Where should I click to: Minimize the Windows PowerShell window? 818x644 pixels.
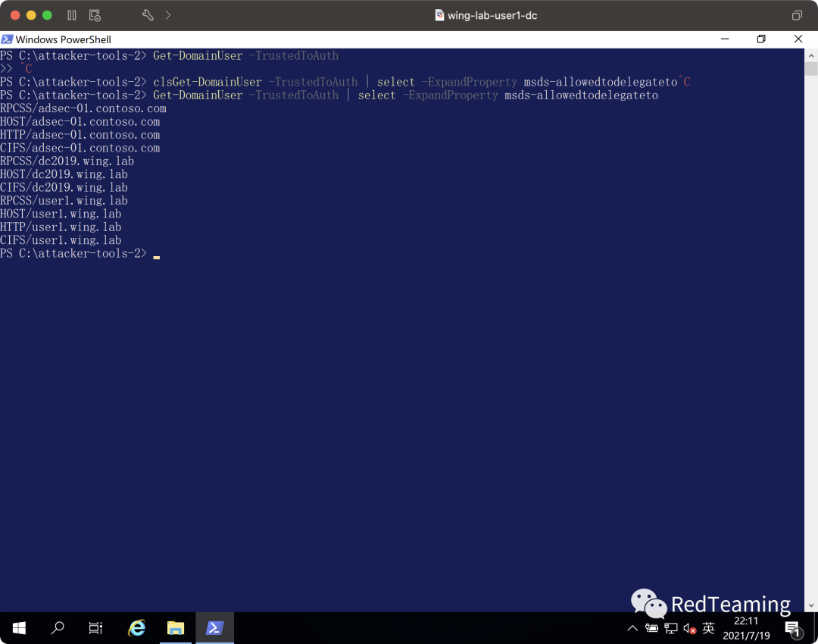tap(725, 39)
